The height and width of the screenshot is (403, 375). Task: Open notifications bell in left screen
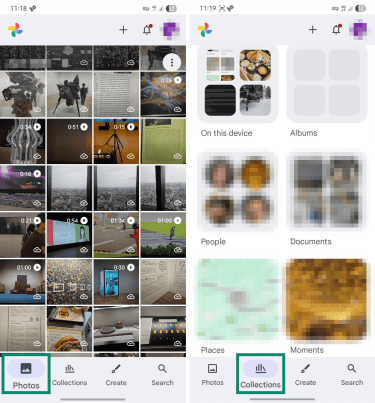147,30
